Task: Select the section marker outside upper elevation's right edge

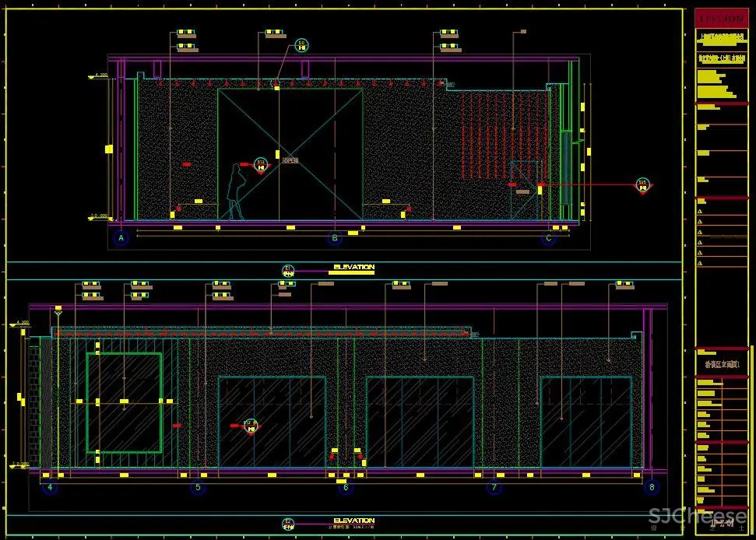Action: coord(642,185)
